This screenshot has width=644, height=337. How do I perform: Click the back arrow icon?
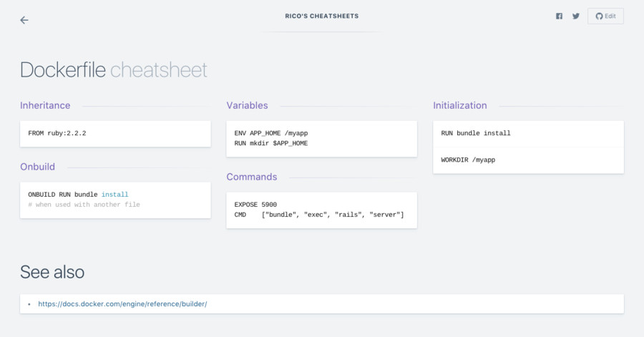pyautogui.click(x=24, y=20)
